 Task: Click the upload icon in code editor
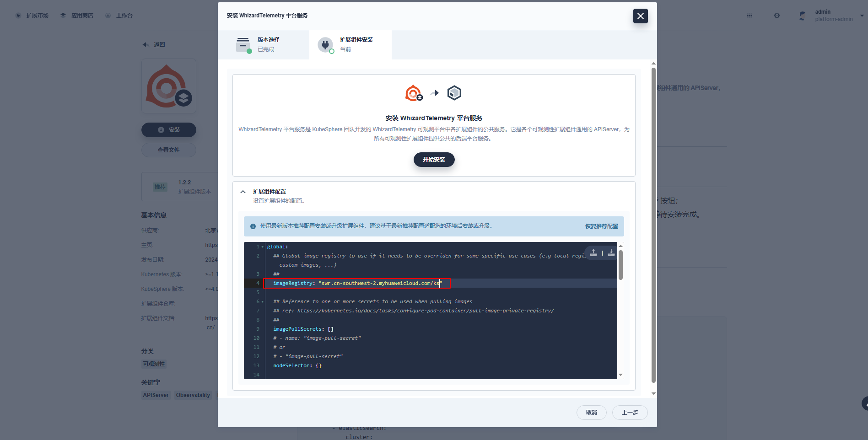pyautogui.click(x=593, y=252)
